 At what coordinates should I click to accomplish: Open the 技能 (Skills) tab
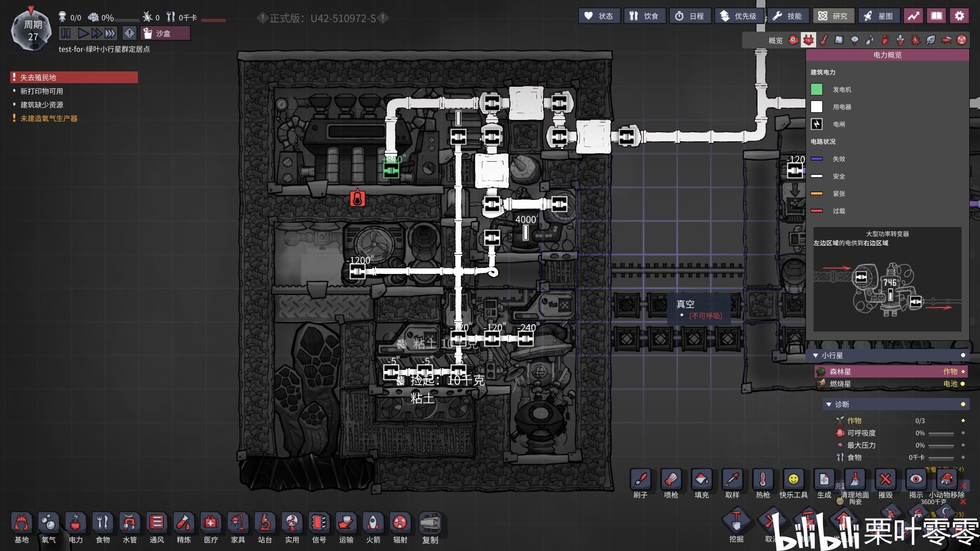(x=788, y=16)
